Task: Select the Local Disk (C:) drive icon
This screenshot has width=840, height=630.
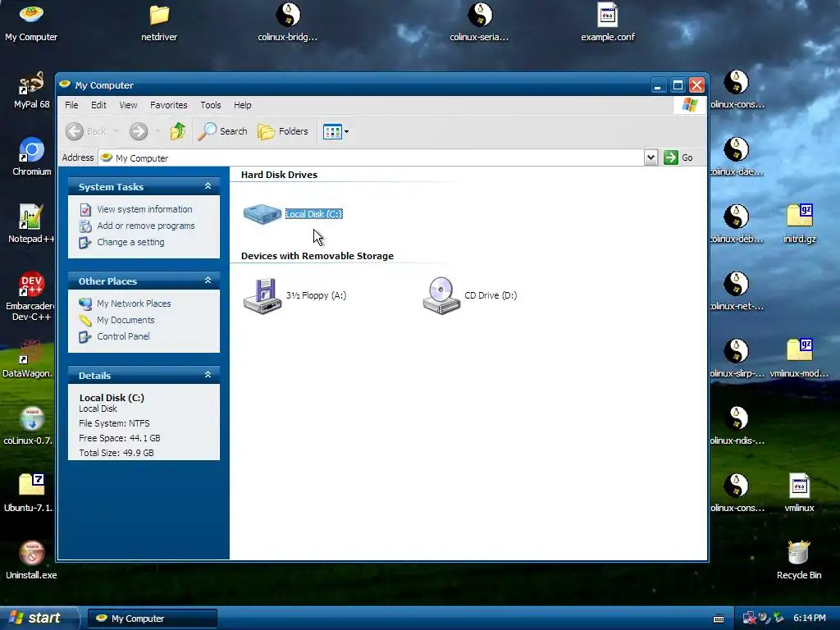Action: coord(262,214)
